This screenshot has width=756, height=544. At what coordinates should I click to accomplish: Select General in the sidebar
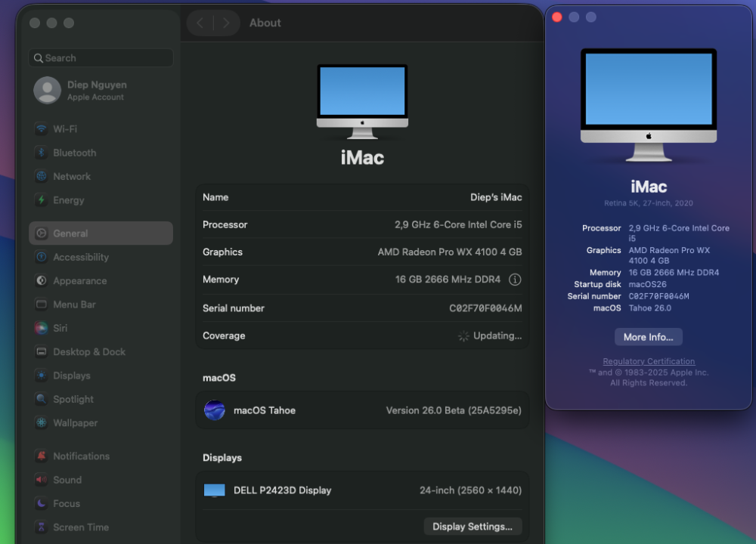101,233
